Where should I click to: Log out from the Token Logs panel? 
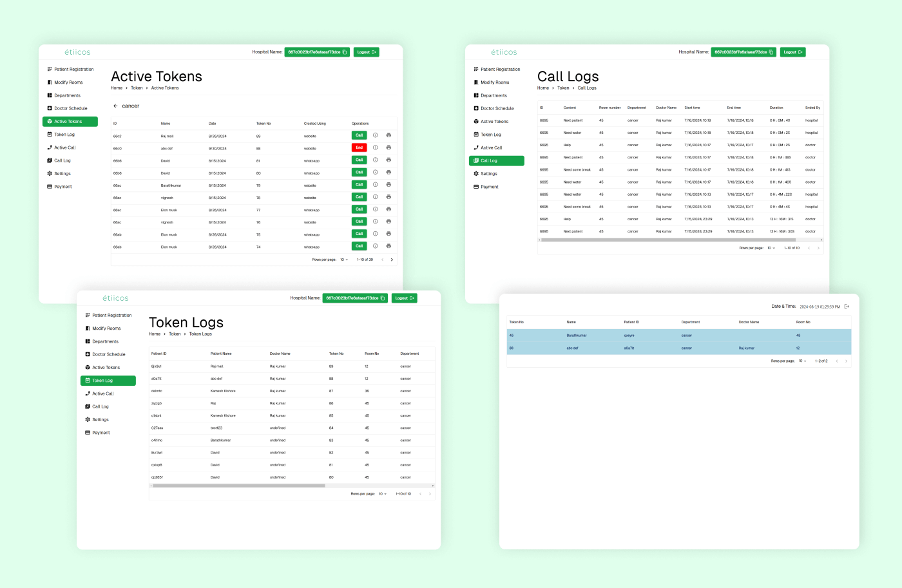404,298
